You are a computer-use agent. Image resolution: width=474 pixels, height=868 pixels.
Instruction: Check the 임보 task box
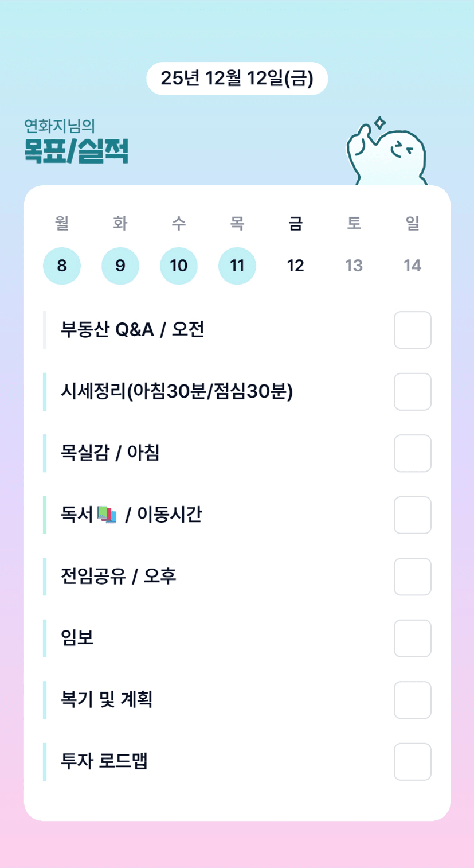click(x=412, y=639)
